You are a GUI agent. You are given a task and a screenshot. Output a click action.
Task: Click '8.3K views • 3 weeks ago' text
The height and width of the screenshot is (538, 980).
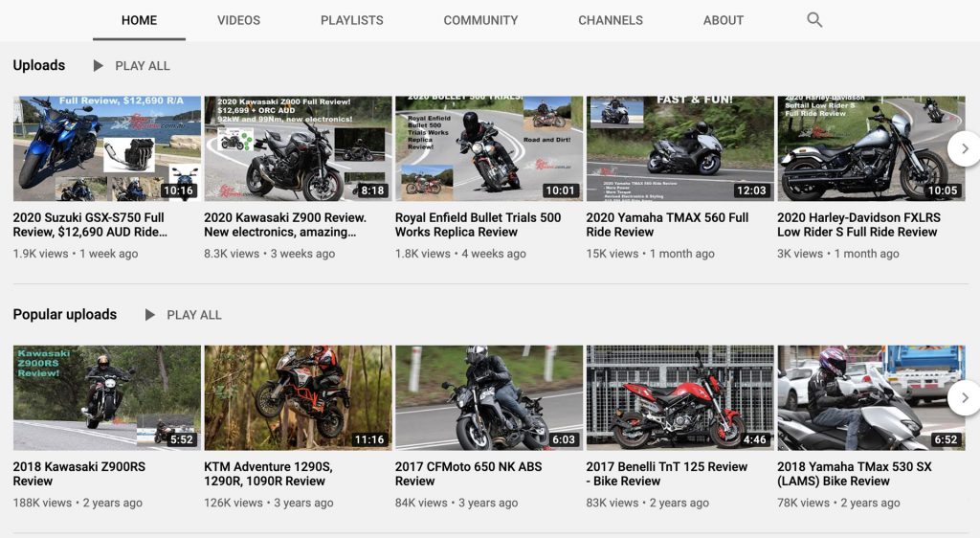coord(269,254)
